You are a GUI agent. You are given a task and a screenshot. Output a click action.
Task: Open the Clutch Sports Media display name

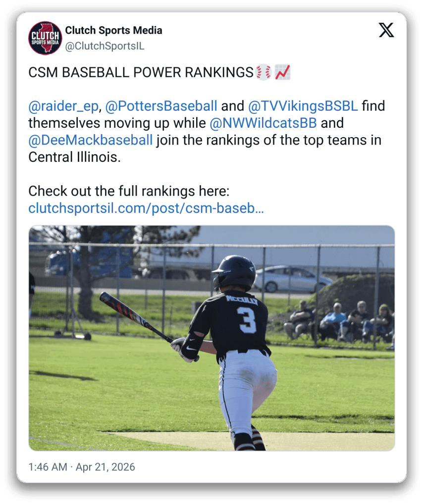tap(113, 30)
